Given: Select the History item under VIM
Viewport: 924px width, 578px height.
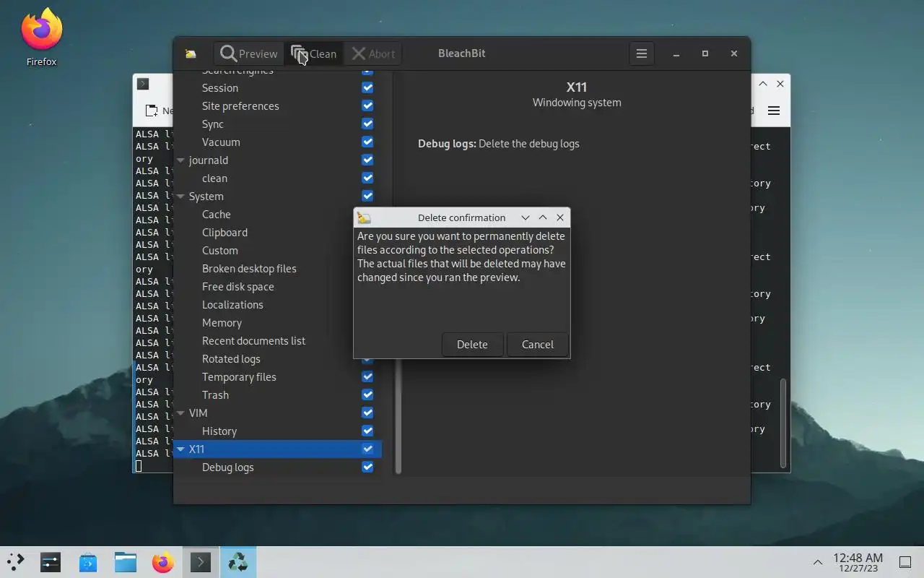Looking at the screenshot, I should click(x=219, y=431).
